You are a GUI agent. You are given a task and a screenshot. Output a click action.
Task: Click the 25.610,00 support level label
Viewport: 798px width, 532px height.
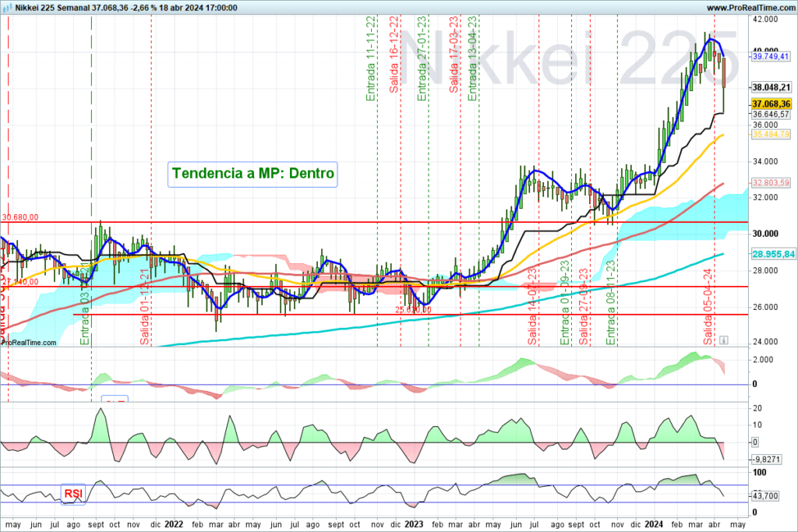point(413,309)
